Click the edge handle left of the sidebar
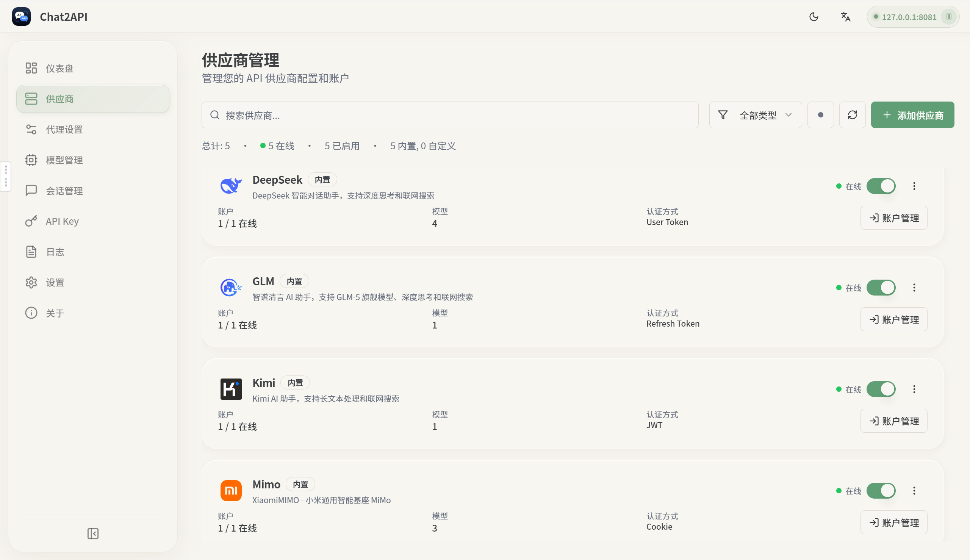Viewport: 970px width, 560px height. [6, 177]
